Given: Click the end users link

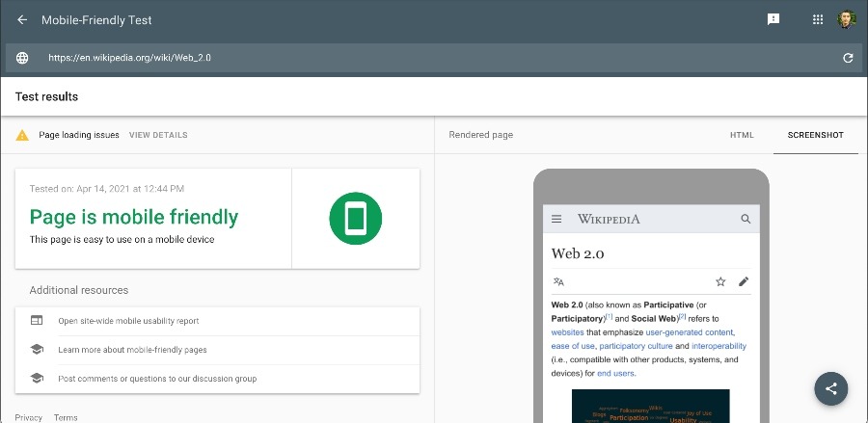Looking at the screenshot, I should 616,373.
